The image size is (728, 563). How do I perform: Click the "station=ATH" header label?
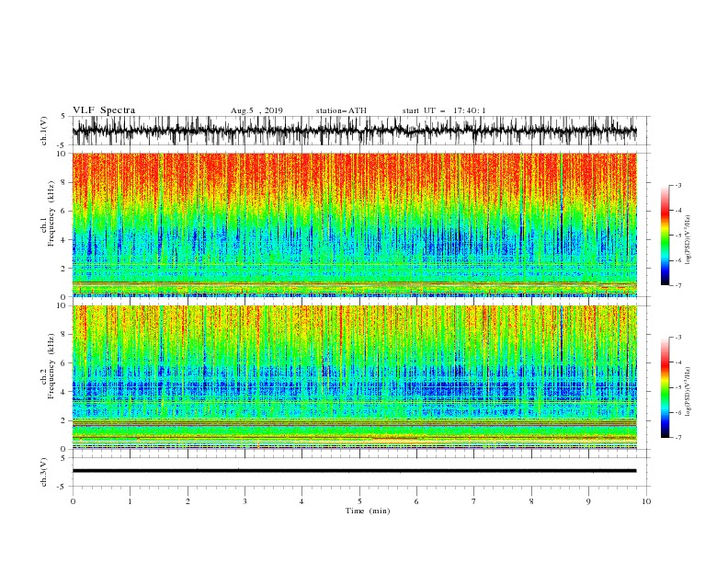point(341,110)
